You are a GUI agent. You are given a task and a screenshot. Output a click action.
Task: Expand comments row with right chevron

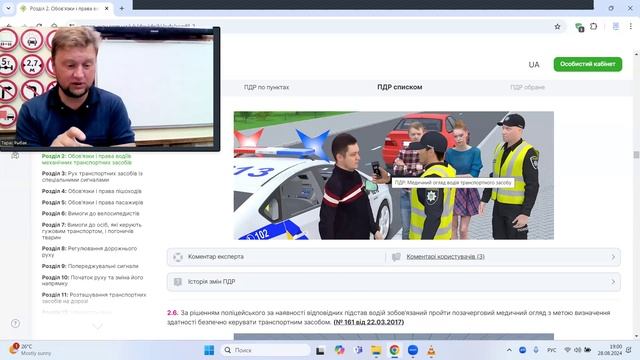click(x=613, y=257)
